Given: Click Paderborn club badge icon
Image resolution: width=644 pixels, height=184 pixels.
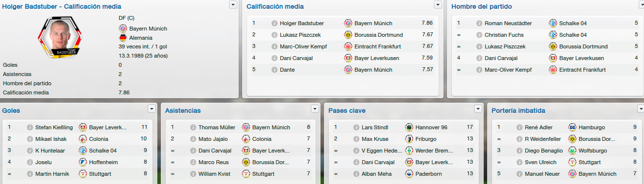Looking at the screenshot, I should tap(409, 174).
